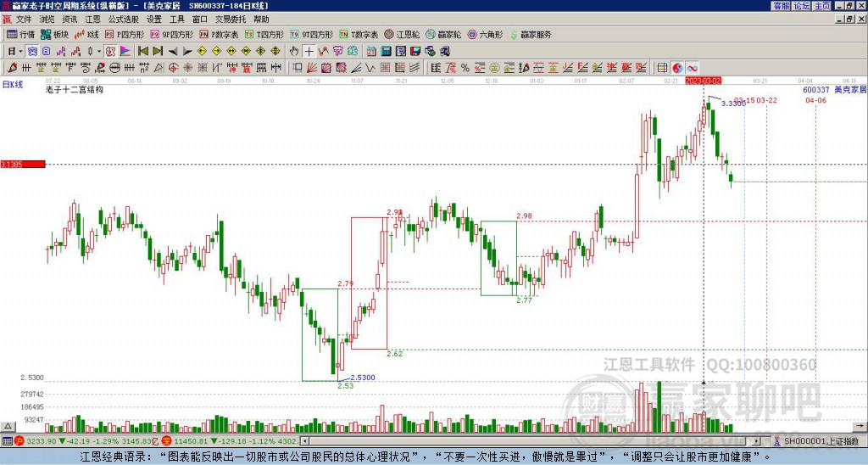
Task: Open the 工具 menu
Action: click(x=177, y=20)
